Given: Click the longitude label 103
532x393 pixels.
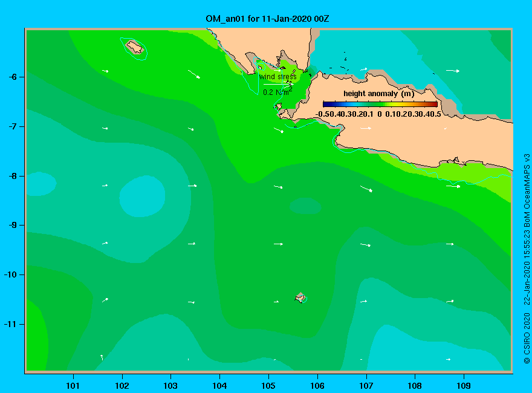Looking at the screenshot, I should click(170, 386).
